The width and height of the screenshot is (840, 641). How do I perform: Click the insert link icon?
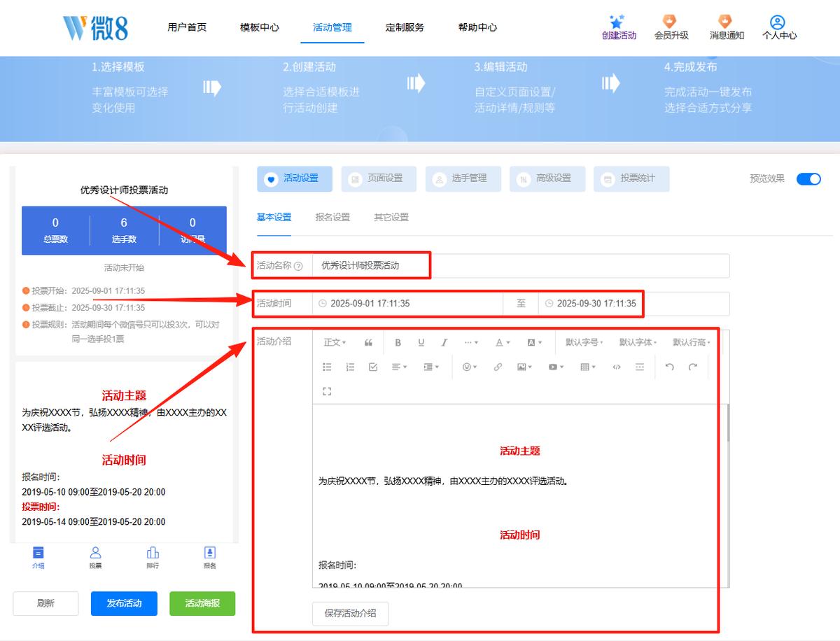coord(498,367)
